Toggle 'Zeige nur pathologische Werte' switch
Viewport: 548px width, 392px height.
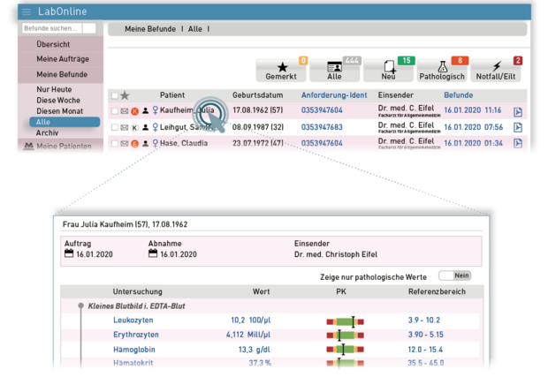coord(454,275)
